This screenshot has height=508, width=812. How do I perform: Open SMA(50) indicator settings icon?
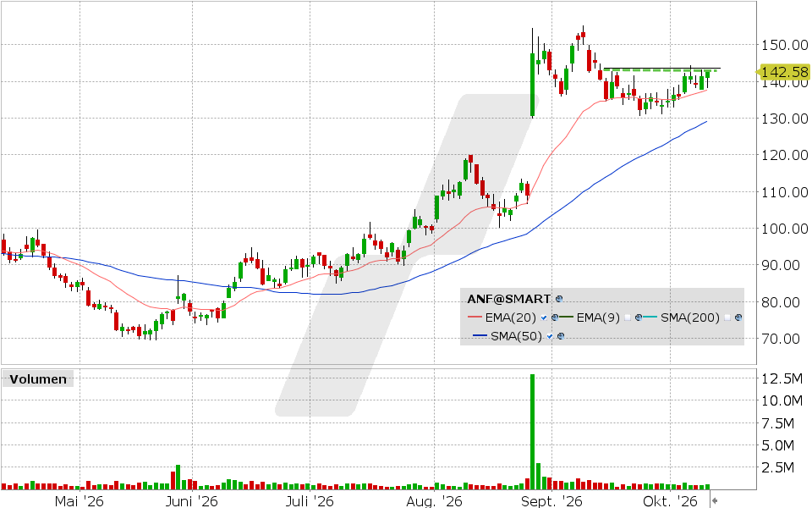[x=560, y=336]
